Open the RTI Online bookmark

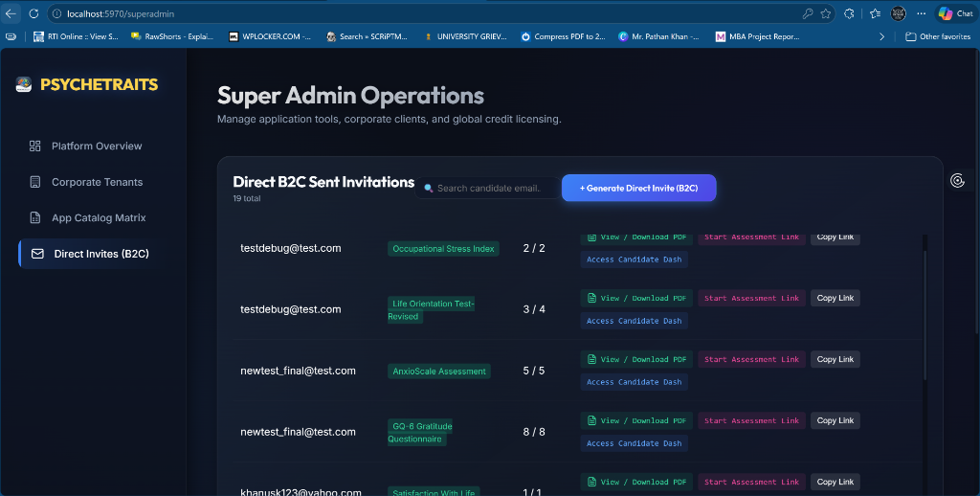click(x=76, y=37)
